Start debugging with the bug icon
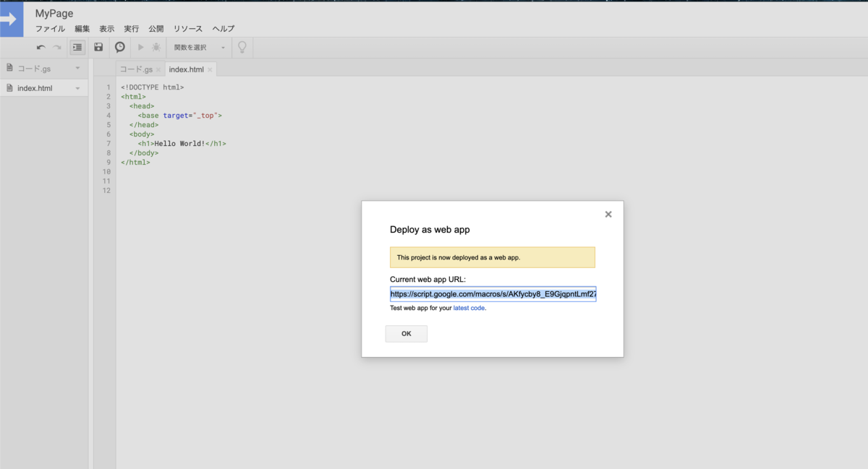868x469 pixels. [x=156, y=47]
